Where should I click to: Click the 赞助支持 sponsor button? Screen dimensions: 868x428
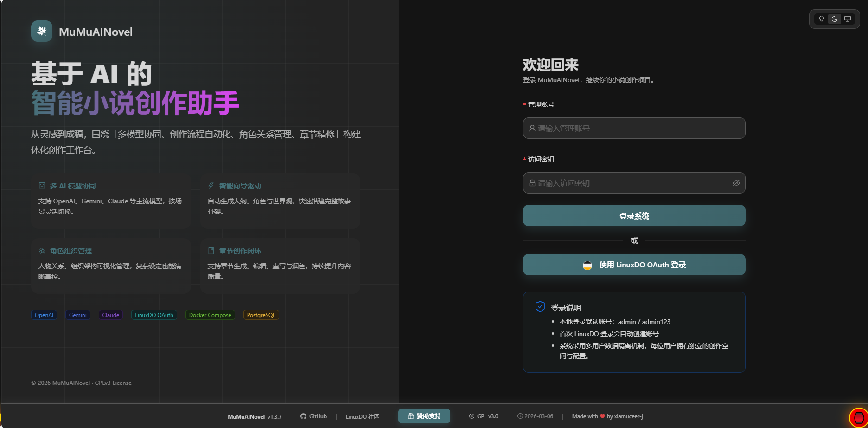(424, 416)
